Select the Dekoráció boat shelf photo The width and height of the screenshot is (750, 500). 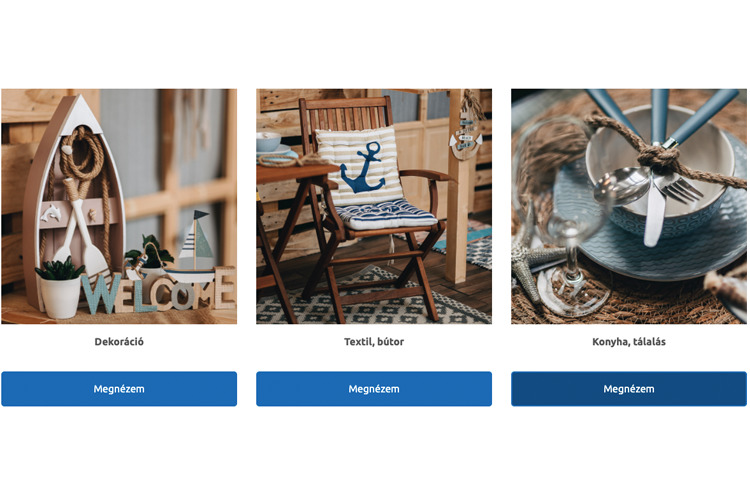[119, 206]
